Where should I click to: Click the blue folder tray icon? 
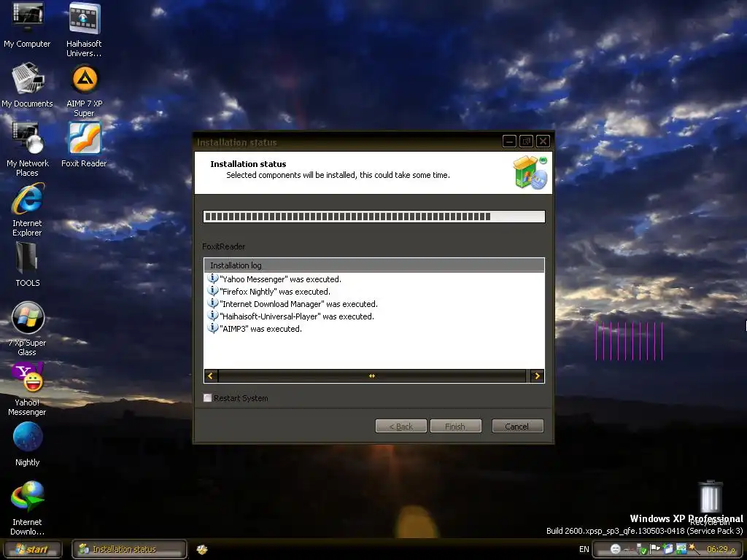(668, 549)
